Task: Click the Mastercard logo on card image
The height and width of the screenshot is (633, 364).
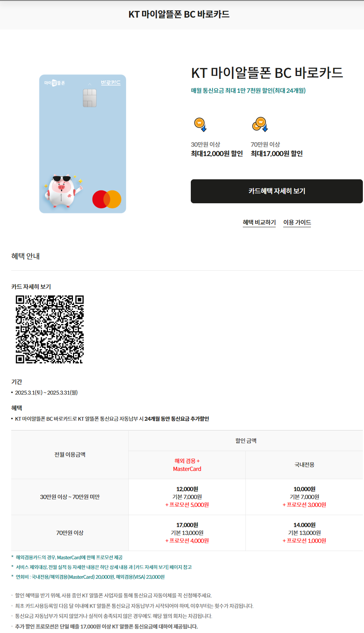Action: point(107,199)
